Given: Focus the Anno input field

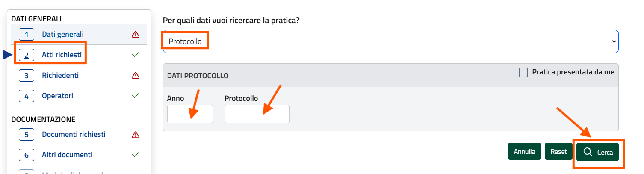Looking at the screenshot, I should pos(190,114).
